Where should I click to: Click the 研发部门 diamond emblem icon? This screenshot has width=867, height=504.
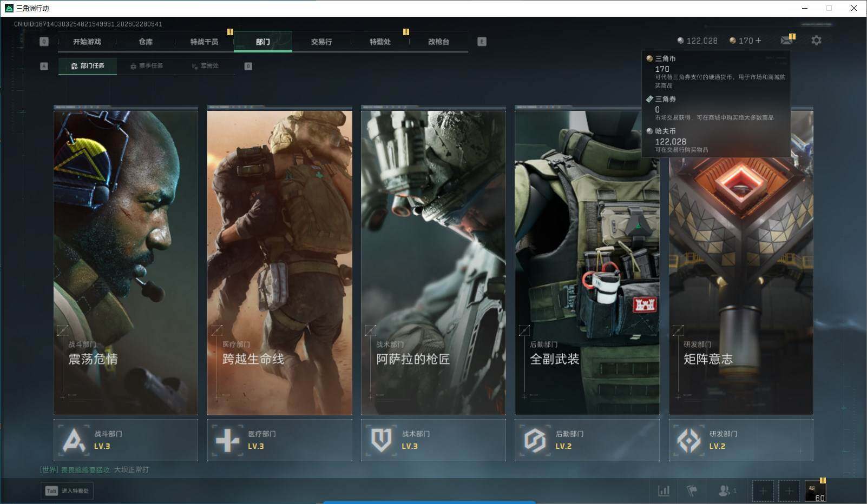point(688,440)
